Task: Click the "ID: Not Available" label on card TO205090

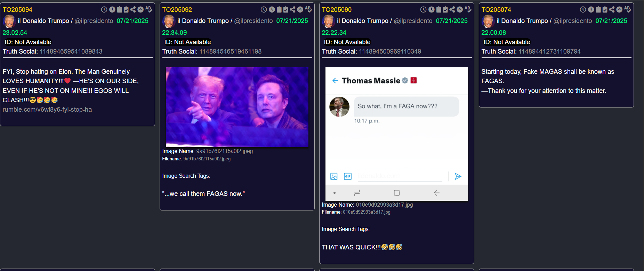Action: pyautogui.click(x=347, y=42)
